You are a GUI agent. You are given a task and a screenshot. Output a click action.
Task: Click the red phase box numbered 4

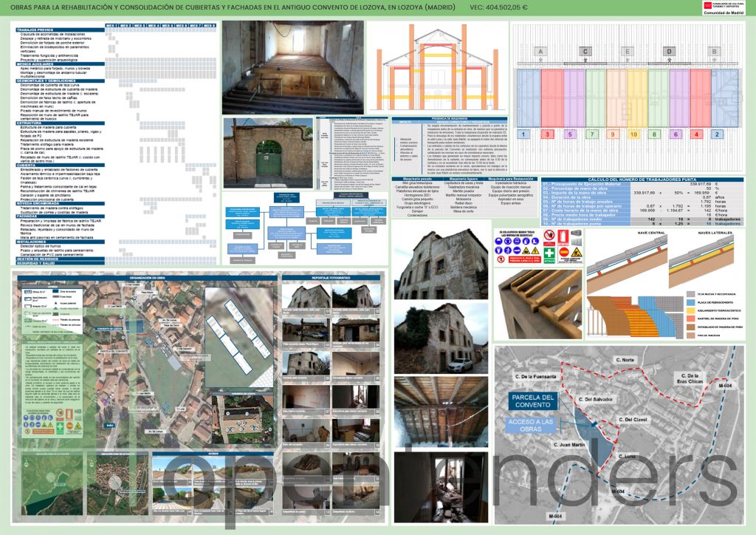(x=696, y=134)
